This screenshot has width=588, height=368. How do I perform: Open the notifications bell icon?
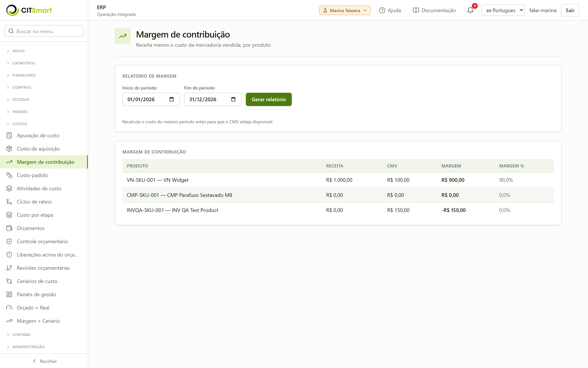click(470, 10)
